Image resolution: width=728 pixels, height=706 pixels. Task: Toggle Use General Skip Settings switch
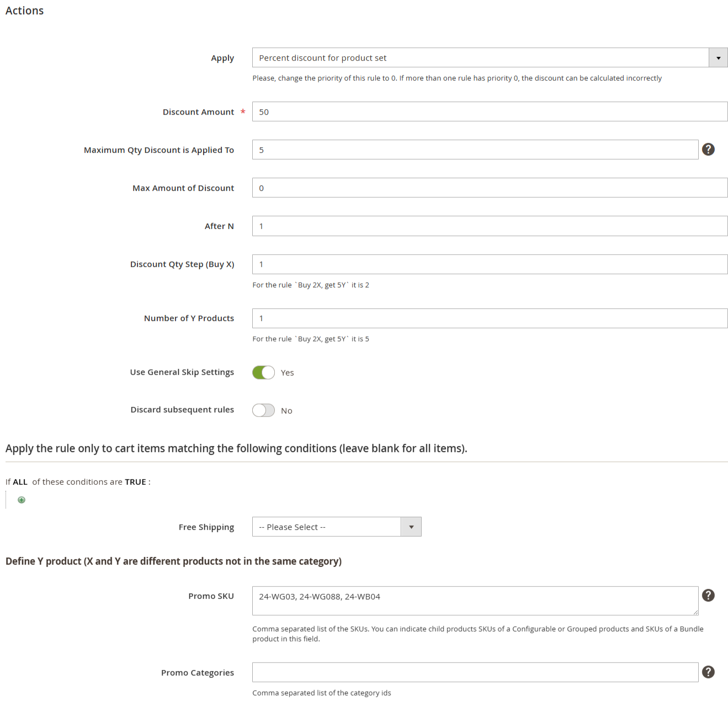click(263, 372)
